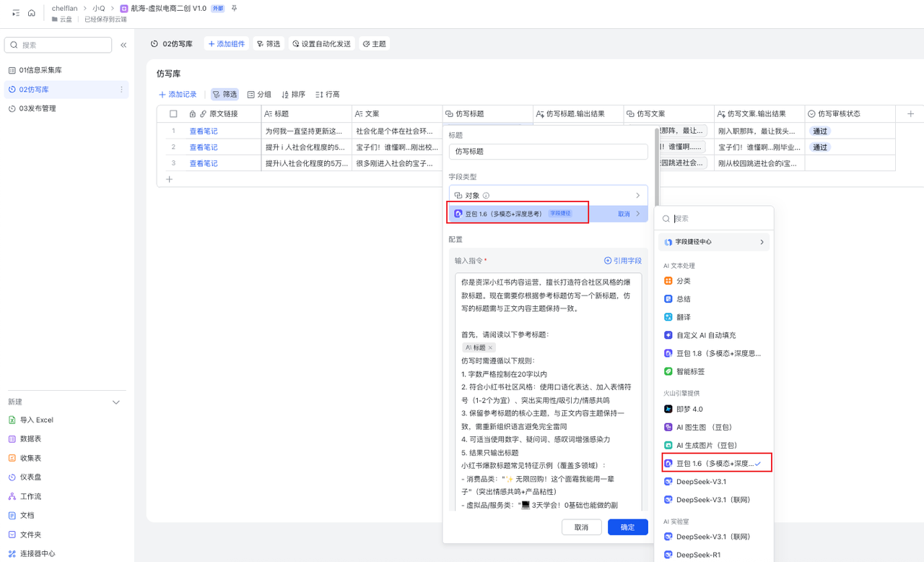
Task: Select DeepSeek-R1 option
Action: (715, 555)
